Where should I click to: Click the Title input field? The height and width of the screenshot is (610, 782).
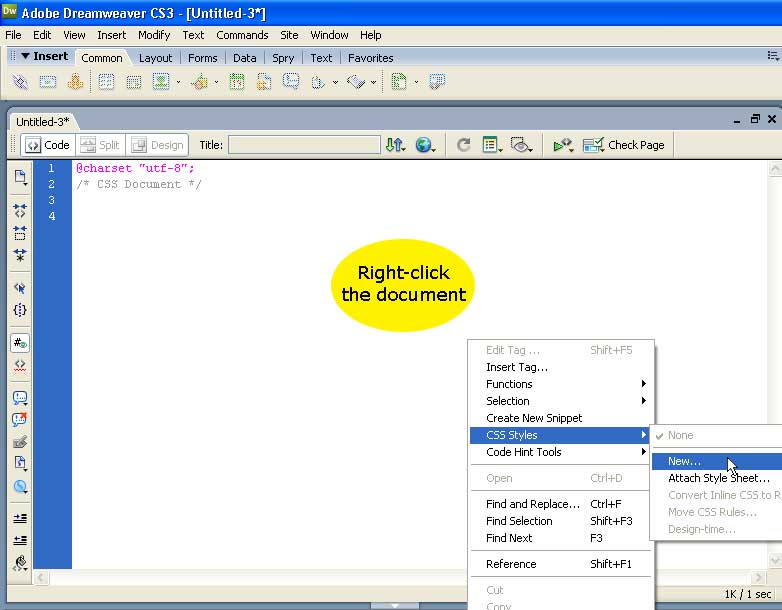coord(304,145)
